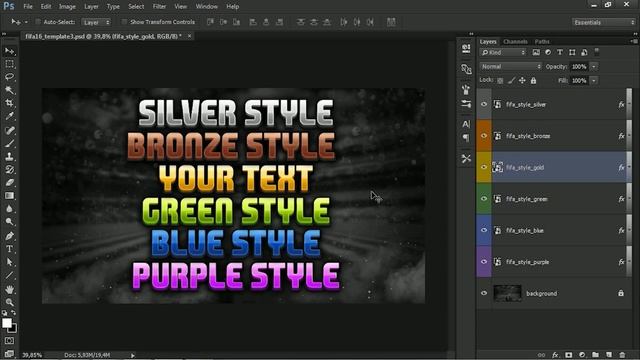The width and height of the screenshot is (640, 360).
Task: Hide the fifa_style_purple layer
Action: coord(484,262)
